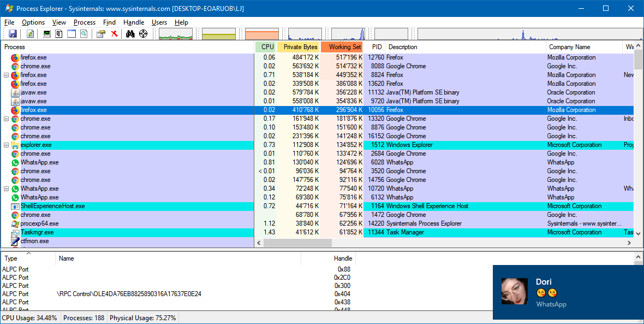The height and width of the screenshot is (324, 644).
Task: Collapse the explorer.exe process tree
Action: click(6, 145)
